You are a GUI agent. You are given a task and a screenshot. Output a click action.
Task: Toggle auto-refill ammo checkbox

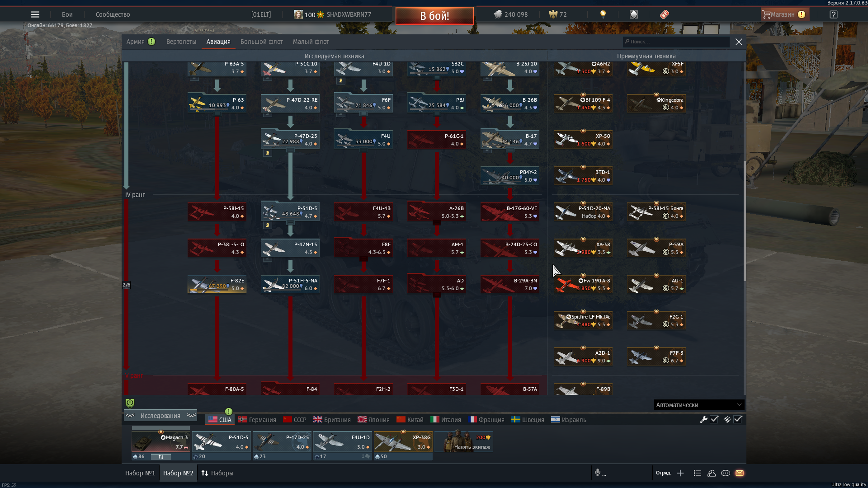(738, 419)
